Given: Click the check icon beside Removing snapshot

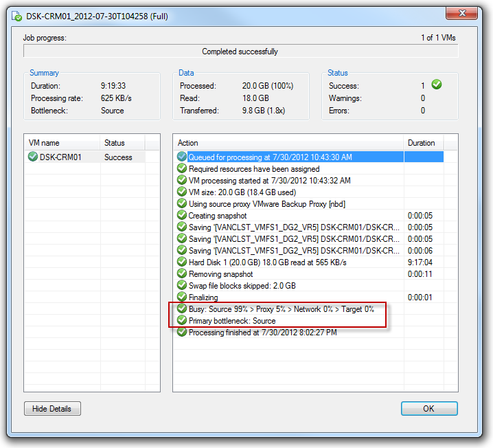Looking at the screenshot, I should (182, 274).
